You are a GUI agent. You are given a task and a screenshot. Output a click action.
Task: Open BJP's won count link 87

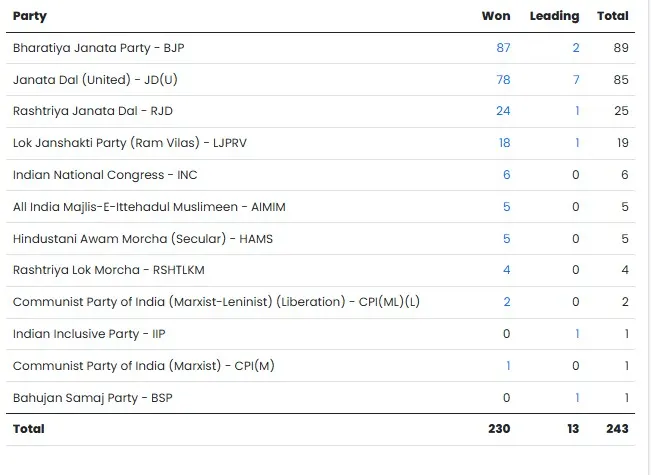point(502,48)
